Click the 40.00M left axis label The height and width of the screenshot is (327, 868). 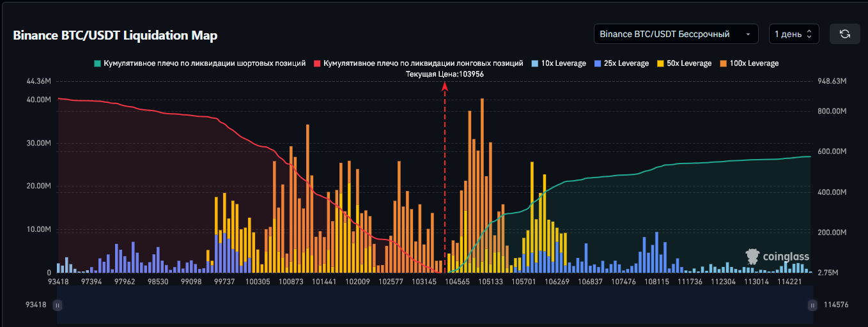[x=39, y=100]
